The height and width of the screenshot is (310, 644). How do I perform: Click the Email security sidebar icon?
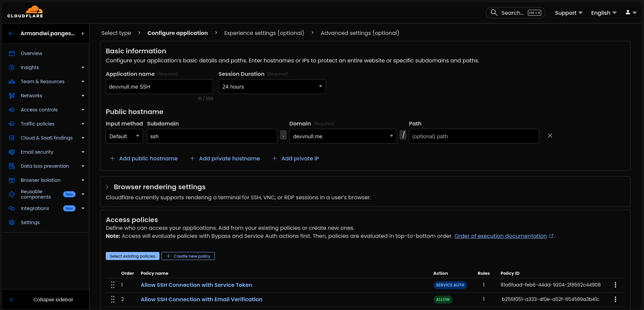(x=12, y=152)
